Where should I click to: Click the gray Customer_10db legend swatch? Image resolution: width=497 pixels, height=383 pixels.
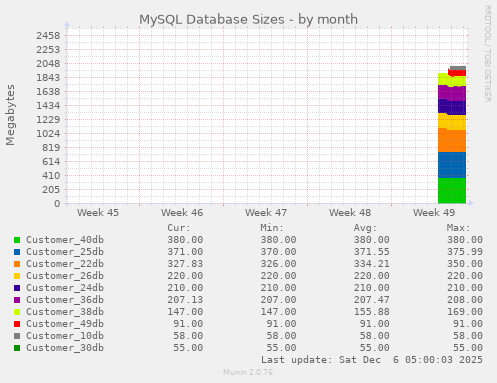(17, 336)
